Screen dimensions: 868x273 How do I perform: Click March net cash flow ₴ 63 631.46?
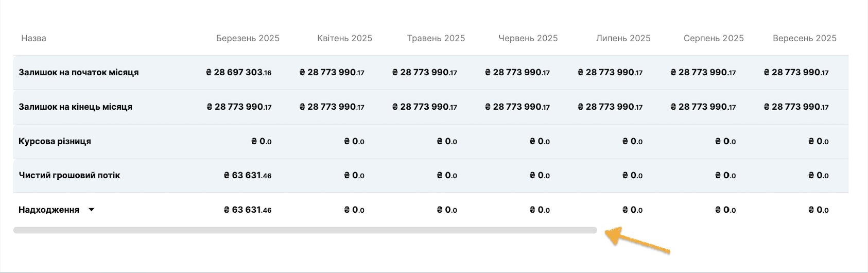pos(248,176)
